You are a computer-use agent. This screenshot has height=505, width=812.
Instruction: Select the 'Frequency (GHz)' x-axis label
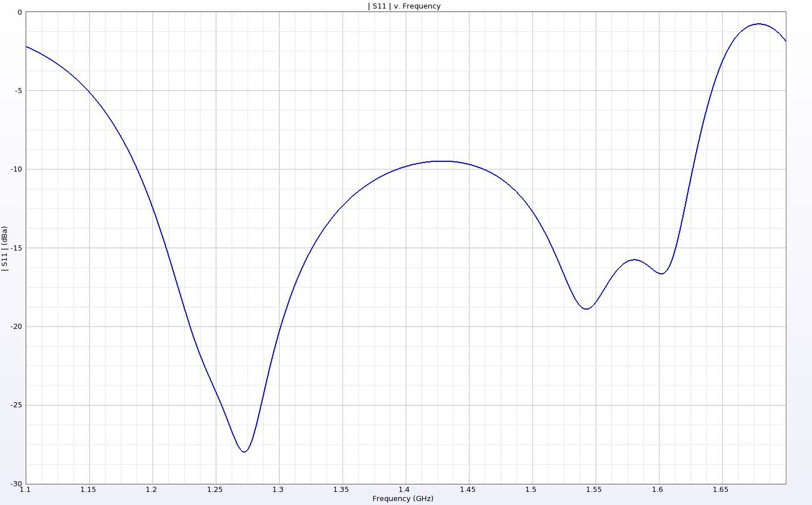[x=403, y=499]
